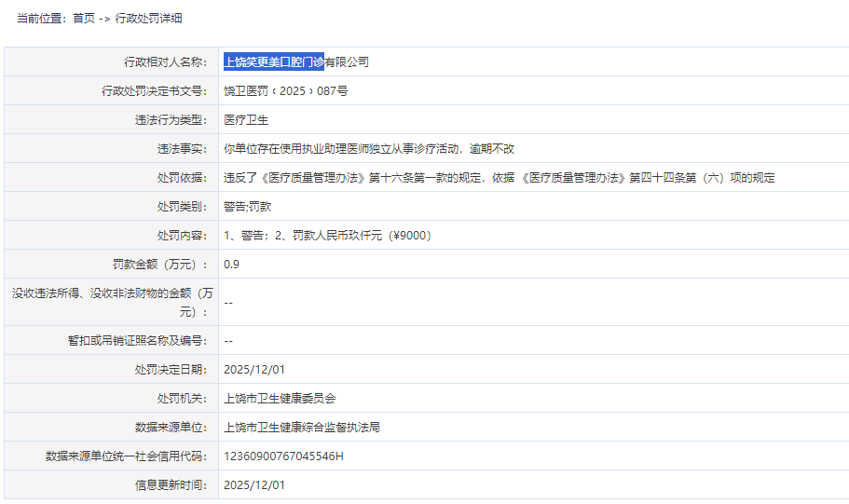Click the 暂扣或吊销证照名称及编号 label
Image resolution: width=849 pixels, height=504 pixels.
click(138, 341)
